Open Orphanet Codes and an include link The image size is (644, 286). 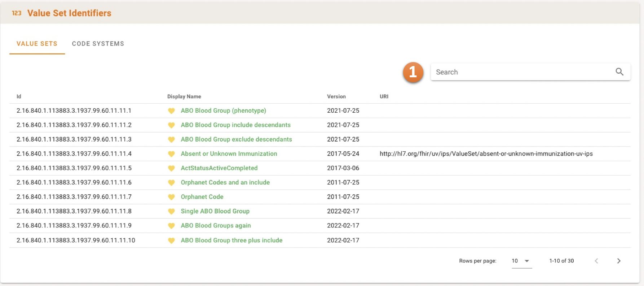[225, 182]
